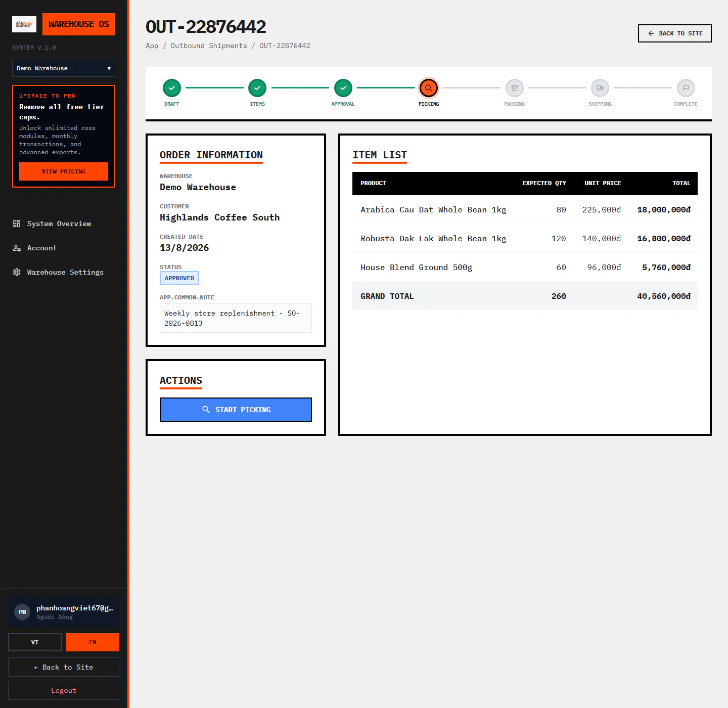The image size is (728, 708).
Task: Click the Order Information heading
Action: (211, 155)
